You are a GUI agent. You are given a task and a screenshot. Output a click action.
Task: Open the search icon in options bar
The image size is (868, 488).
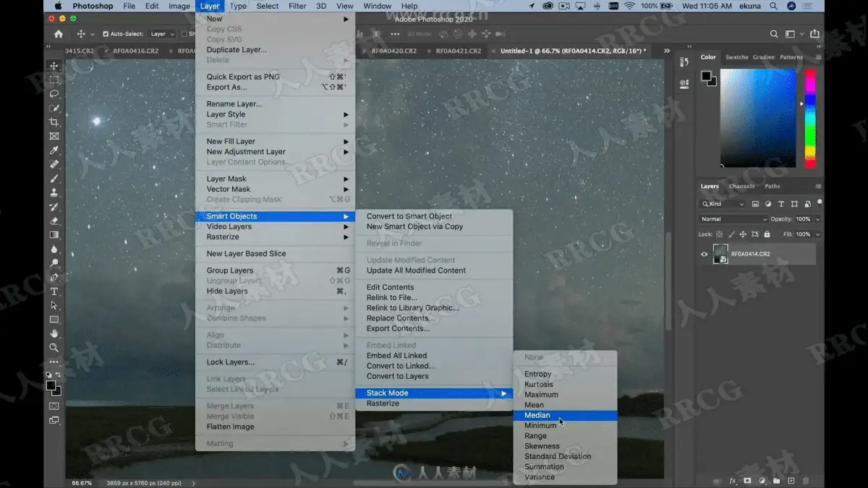(x=774, y=34)
